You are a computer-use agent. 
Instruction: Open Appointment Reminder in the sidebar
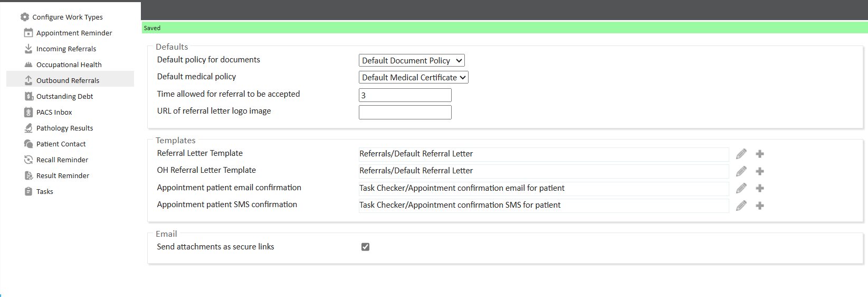pos(74,33)
